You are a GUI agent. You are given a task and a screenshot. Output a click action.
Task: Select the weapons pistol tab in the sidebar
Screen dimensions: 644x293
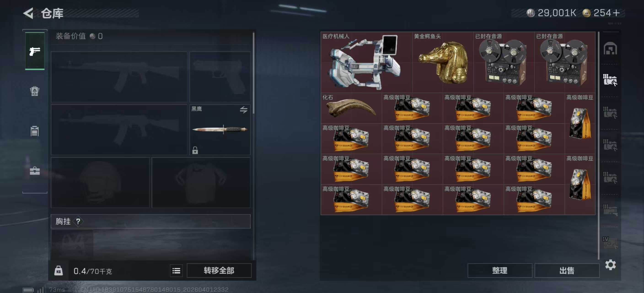[35, 51]
